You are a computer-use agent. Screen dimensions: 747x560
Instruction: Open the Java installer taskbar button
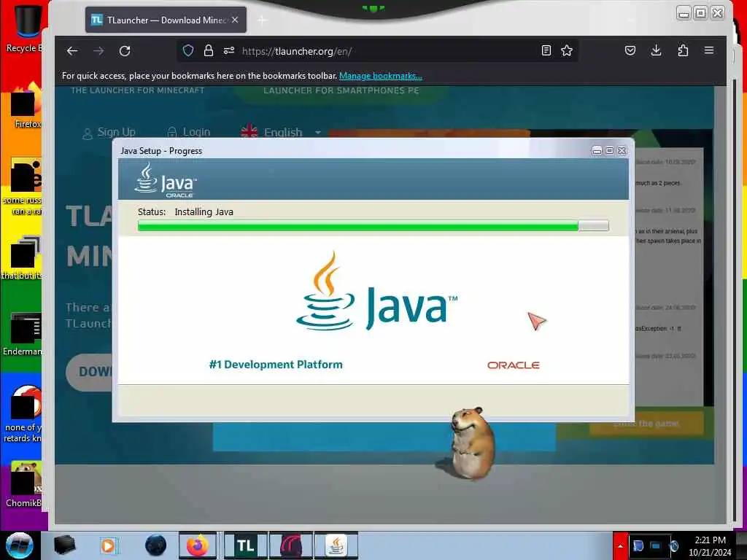(336, 545)
